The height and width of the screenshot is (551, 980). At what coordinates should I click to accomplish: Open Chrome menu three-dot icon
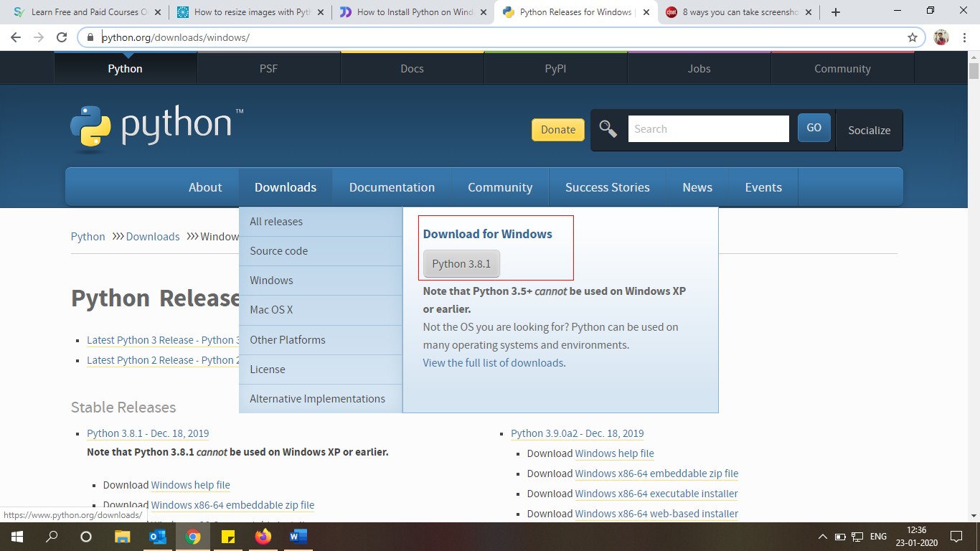click(x=965, y=37)
